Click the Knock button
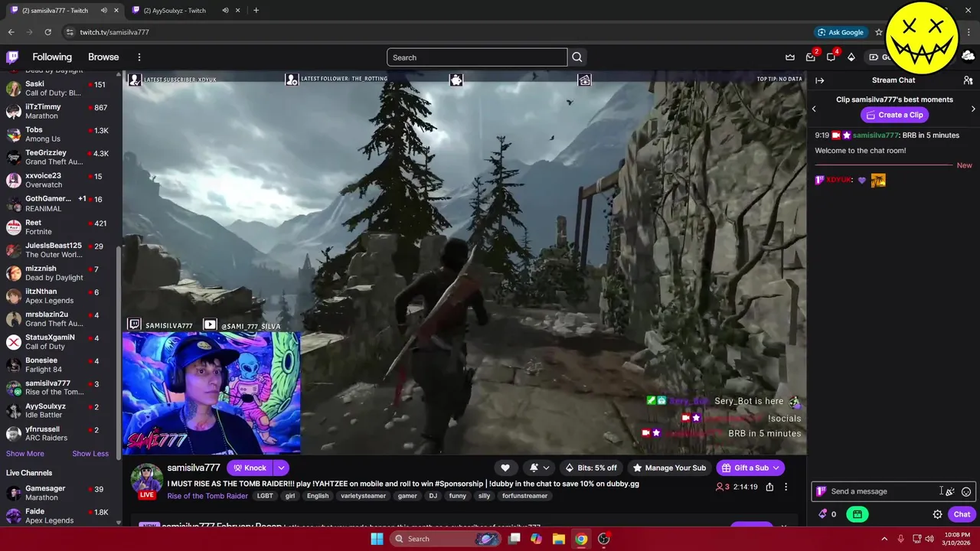980x551 pixels. coord(250,468)
